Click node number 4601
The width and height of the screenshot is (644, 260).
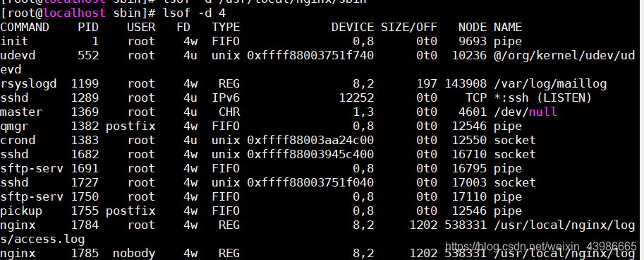473,112
